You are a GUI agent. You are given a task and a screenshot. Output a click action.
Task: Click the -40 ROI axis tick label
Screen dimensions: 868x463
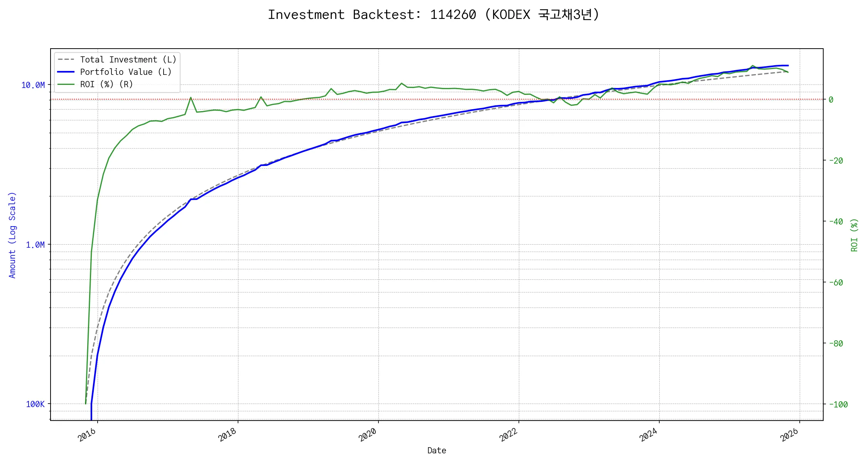[x=836, y=221]
